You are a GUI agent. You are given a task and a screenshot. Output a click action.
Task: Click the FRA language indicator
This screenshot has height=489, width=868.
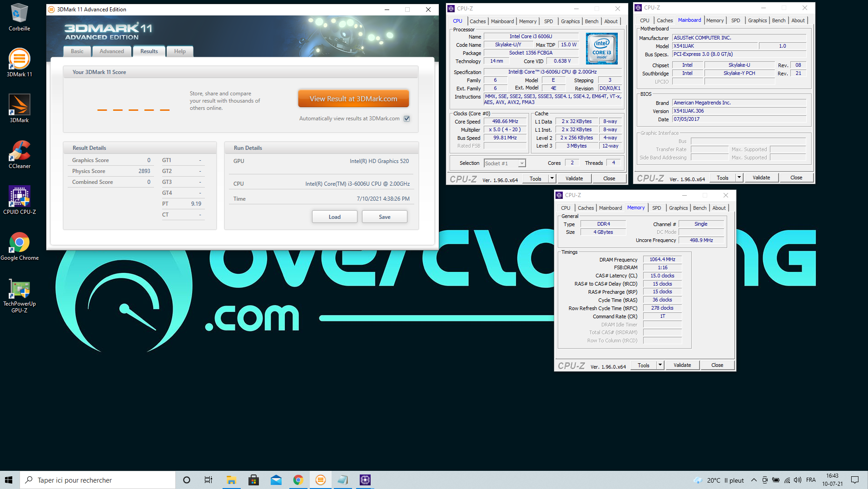[x=811, y=480]
